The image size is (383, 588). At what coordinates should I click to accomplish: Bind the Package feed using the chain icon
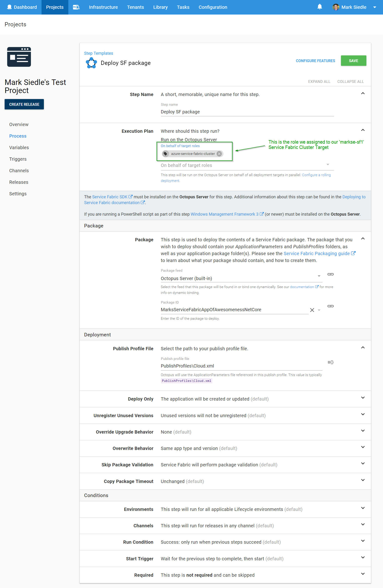click(x=330, y=274)
